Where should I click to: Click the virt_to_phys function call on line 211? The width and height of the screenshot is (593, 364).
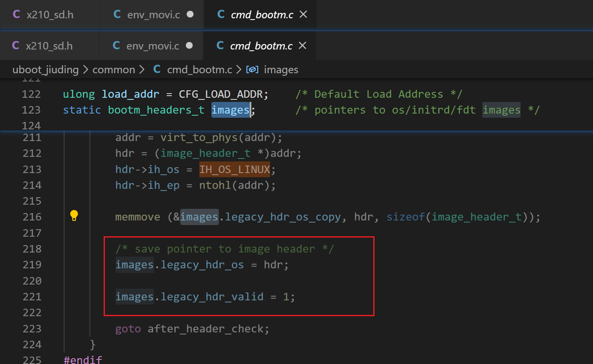click(199, 138)
